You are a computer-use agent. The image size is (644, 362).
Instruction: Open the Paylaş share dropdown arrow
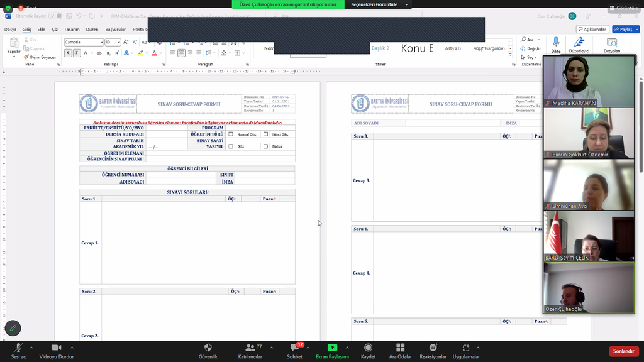[636, 29]
